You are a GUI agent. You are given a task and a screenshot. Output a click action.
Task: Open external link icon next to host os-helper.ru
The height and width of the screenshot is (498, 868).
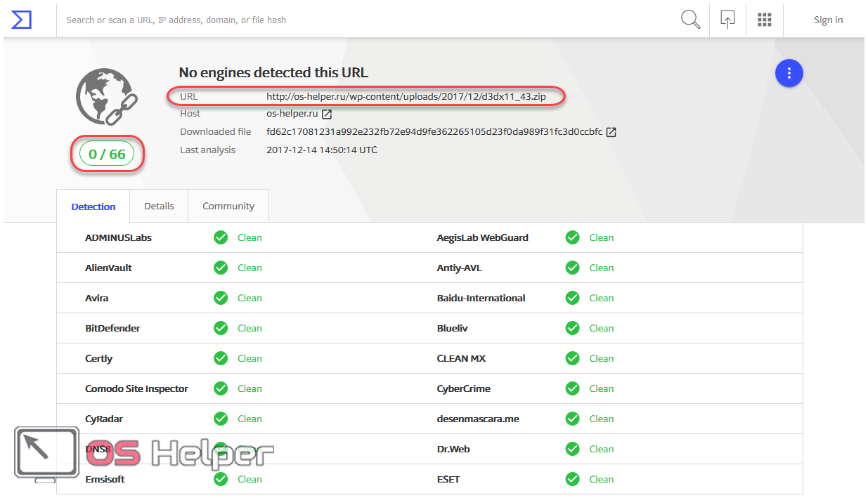tap(327, 114)
